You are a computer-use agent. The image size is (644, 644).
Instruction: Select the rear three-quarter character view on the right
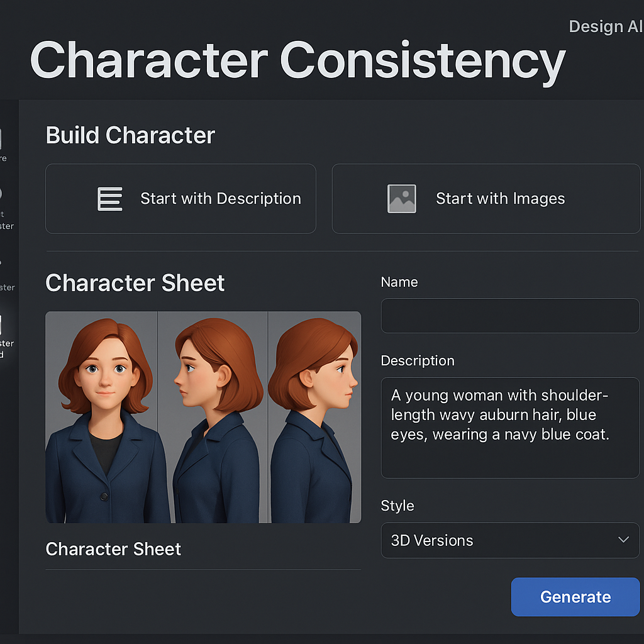[314, 417]
